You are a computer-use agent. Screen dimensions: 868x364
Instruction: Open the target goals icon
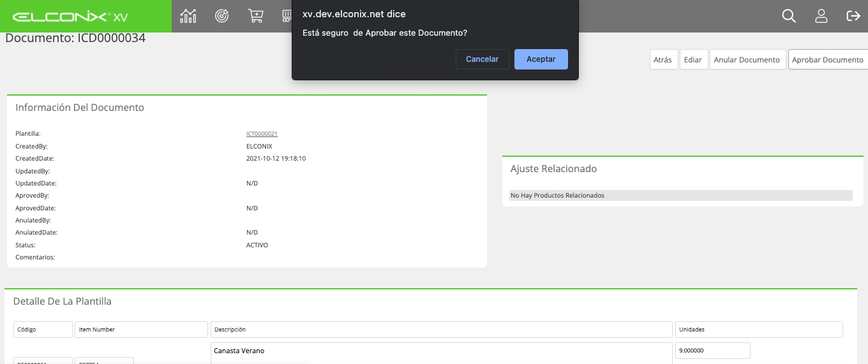point(221,16)
